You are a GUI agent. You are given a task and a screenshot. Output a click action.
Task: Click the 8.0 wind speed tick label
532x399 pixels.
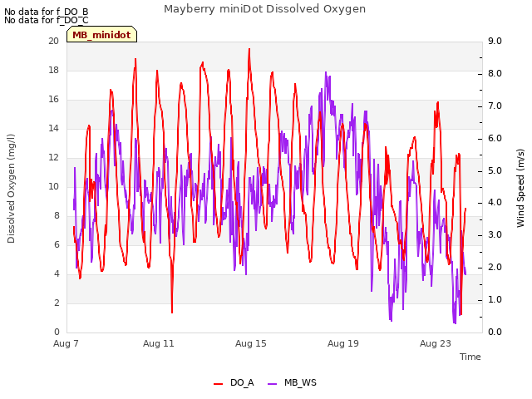[x=495, y=74]
